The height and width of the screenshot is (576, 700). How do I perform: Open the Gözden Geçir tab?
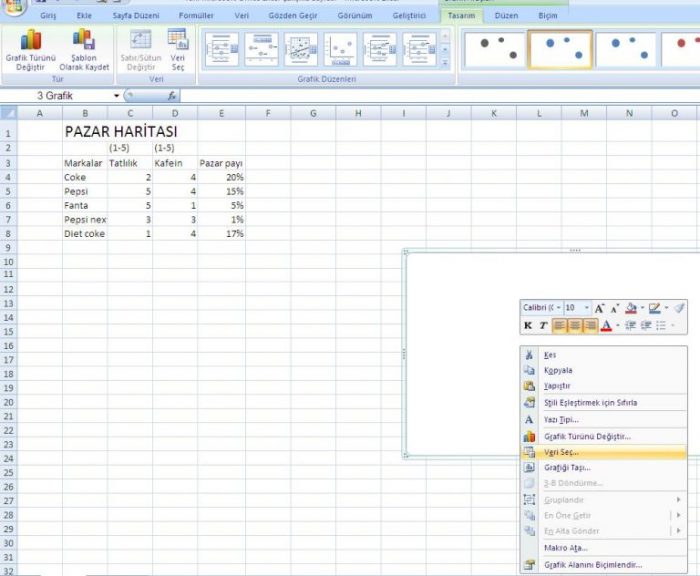click(293, 16)
